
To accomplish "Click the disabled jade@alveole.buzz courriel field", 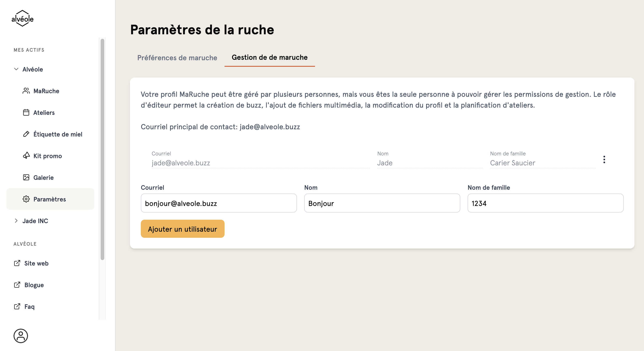I will pyautogui.click(x=260, y=163).
